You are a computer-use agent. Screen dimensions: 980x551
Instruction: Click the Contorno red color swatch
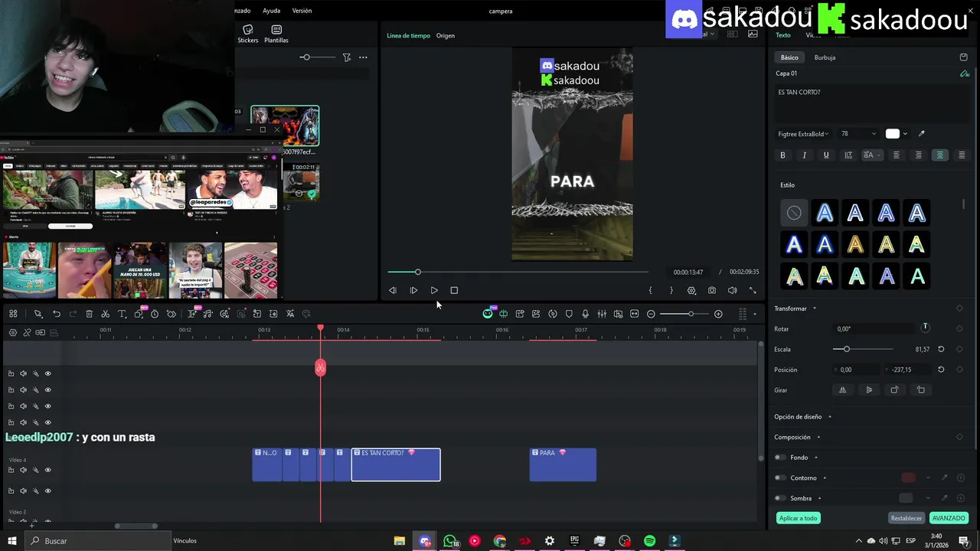pos(908,478)
